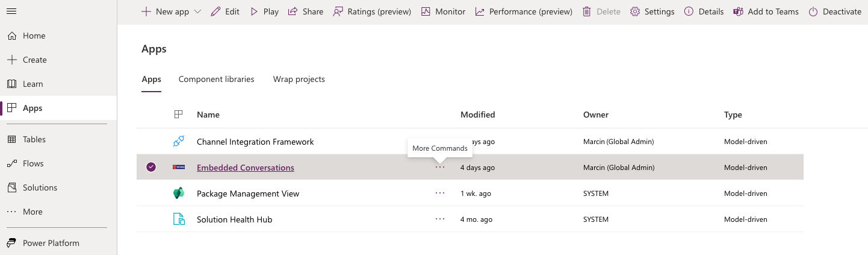Viewport: 868px width, 255px height.
Task: Expand the New app dropdown chevron
Action: point(197,11)
